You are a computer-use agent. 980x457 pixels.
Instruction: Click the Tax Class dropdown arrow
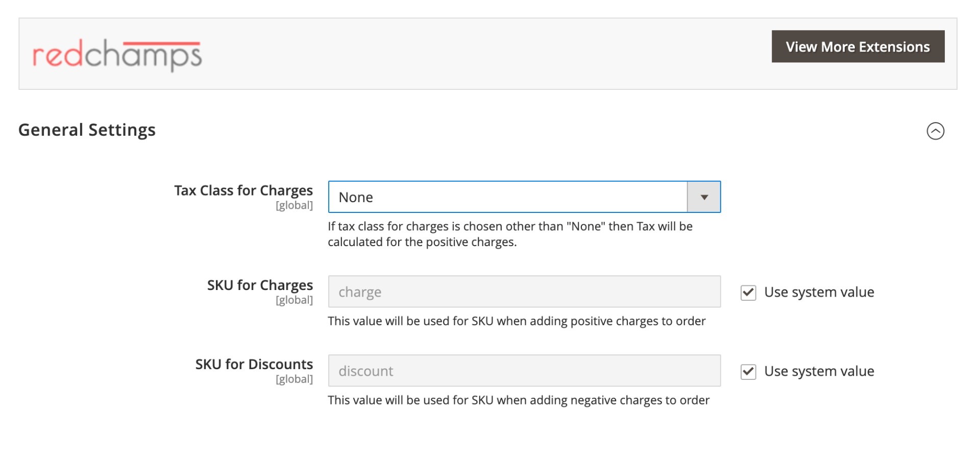point(704,197)
